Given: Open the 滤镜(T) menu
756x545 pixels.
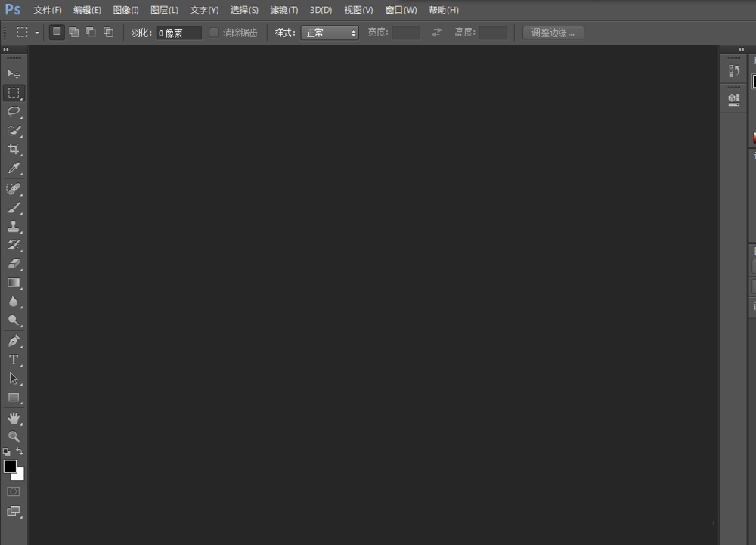Looking at the screenshot, I should point(284,10).
